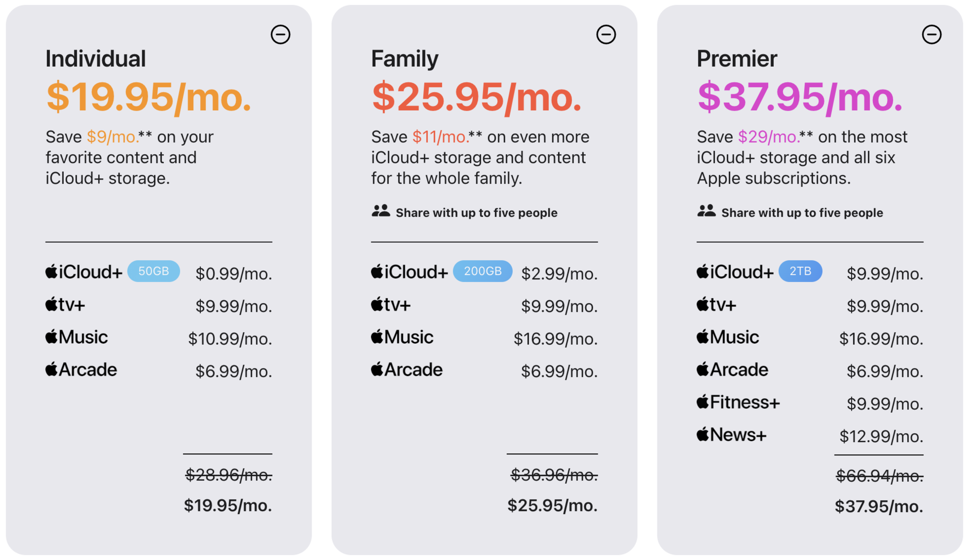Screen dimensions: 971x560
Task: Click the 200GB storage badge
Action: pos(482,271)
